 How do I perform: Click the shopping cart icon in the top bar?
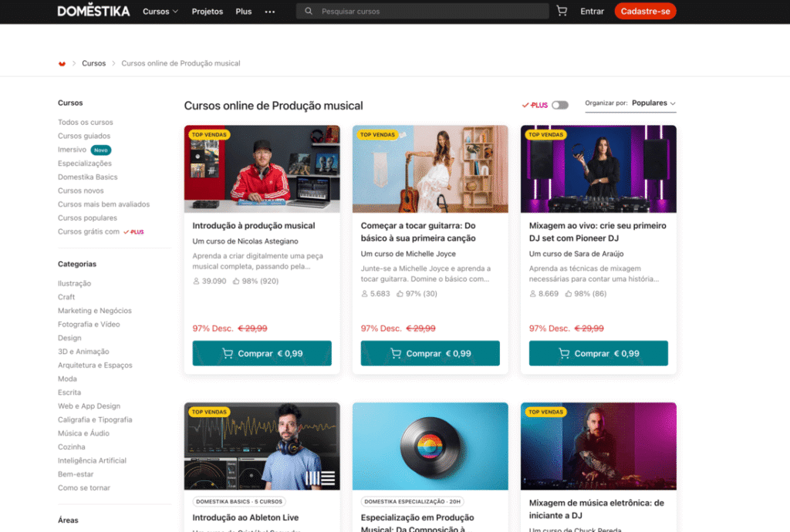[561, 11]
